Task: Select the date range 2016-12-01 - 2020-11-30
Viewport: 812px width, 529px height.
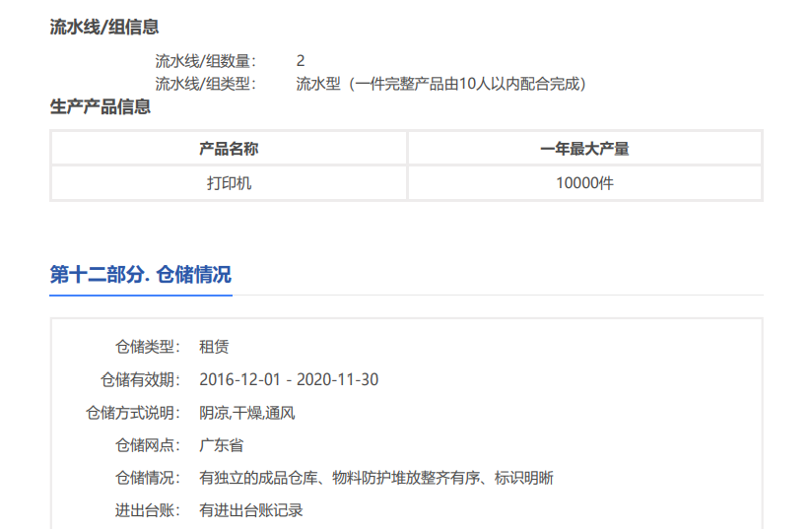Action: point(289,380)
